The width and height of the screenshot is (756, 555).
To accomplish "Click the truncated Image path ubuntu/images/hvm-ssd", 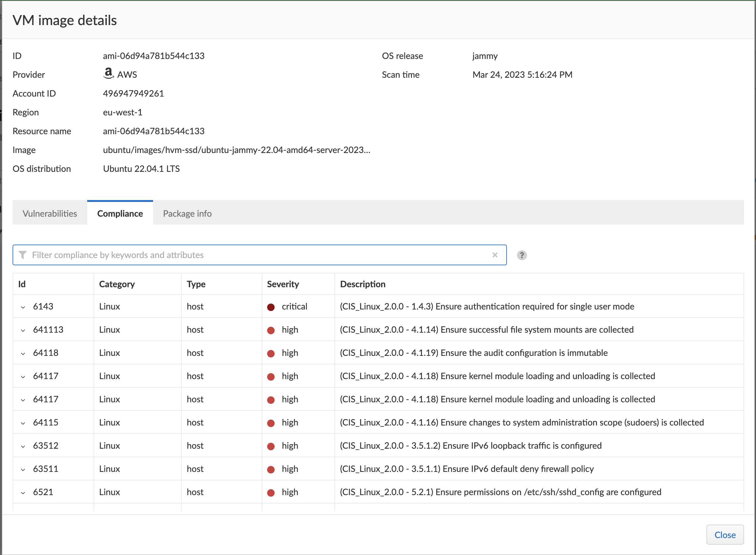I will coord(237,150).
